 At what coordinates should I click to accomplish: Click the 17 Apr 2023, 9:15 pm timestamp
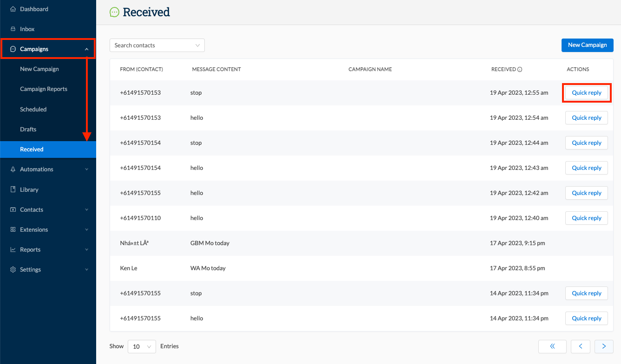pyautogui.click(x=517, y=243)
